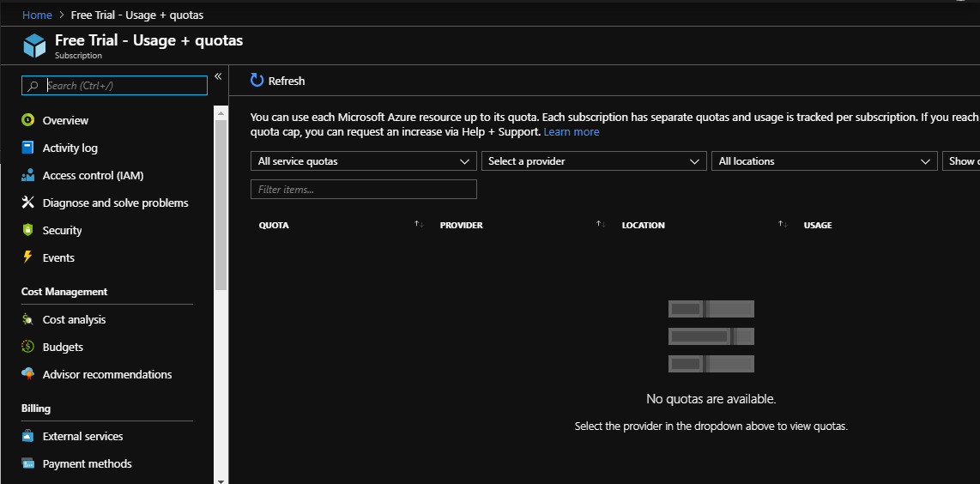Click the Overview icon in sidebar
The height and width of the screenshot is (484, 980).
[27, 120]
